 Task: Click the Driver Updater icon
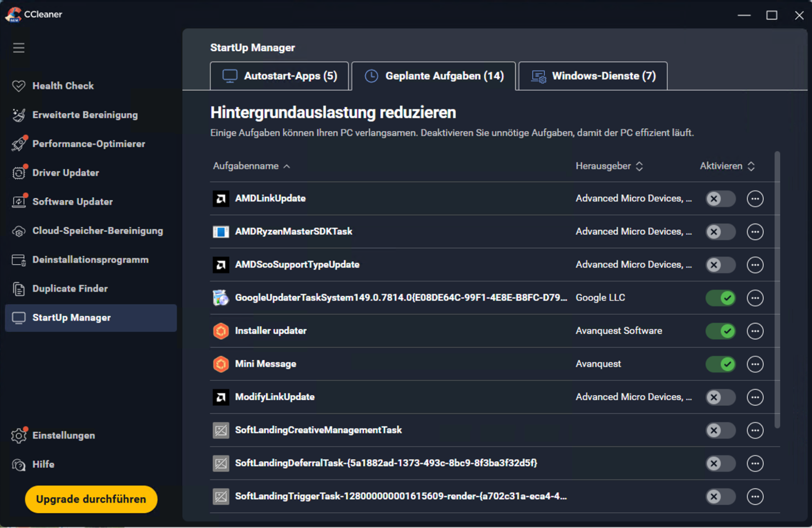[19, 173]
